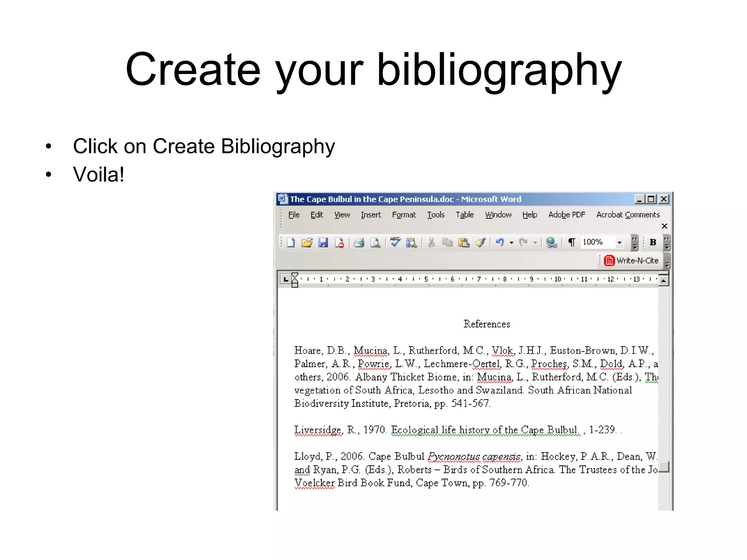Open the Help menu
Image resolution: width=747 pixels, height=560 pixels.
click(x=530, y=215)
